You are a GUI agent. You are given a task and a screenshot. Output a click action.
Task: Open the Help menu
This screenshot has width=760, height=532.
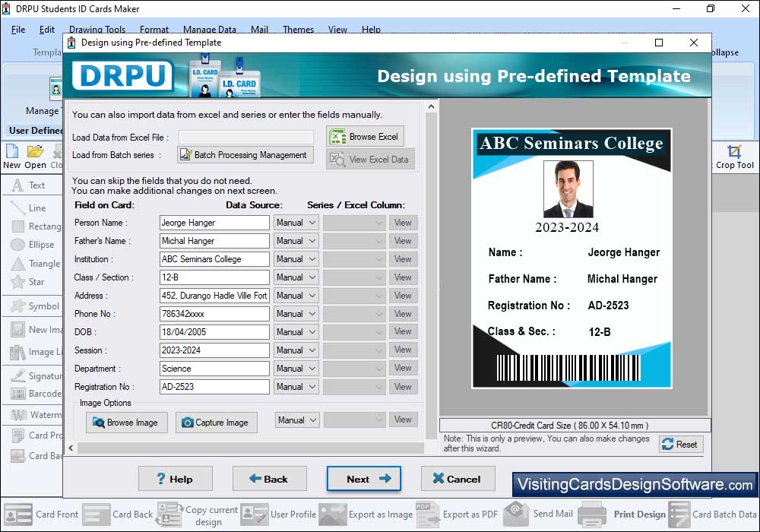(x=371, y=30)
